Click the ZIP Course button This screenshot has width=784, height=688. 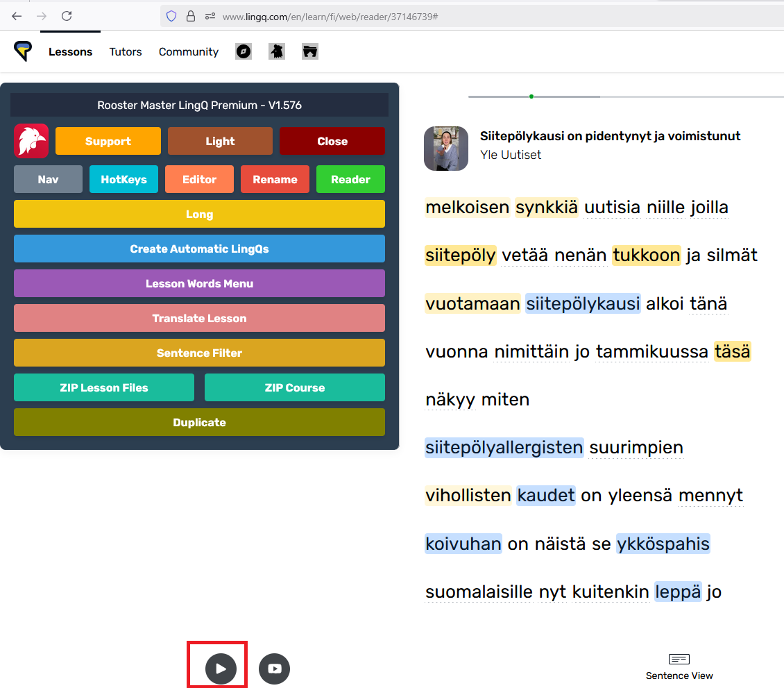pos(294,387)
